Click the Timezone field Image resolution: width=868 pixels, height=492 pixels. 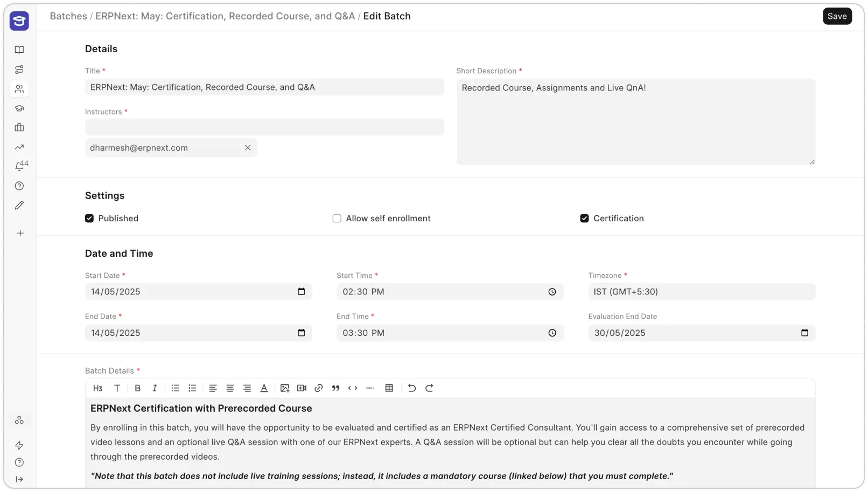(x=702, y=292)
